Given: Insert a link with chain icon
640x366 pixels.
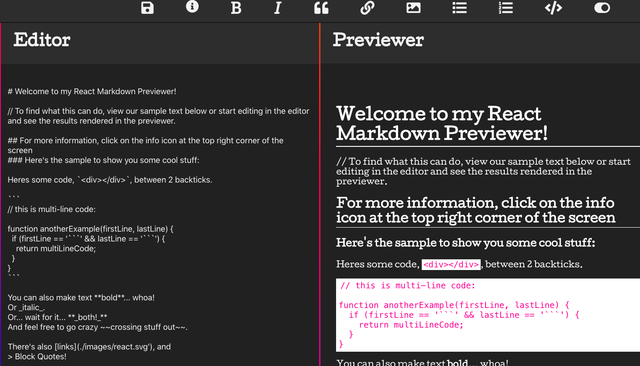Looking at the screenshot, I should point(367,8).
